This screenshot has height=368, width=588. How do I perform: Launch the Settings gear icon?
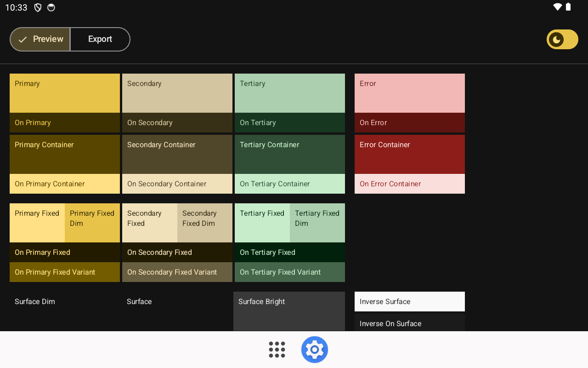[x=315, y=350]
